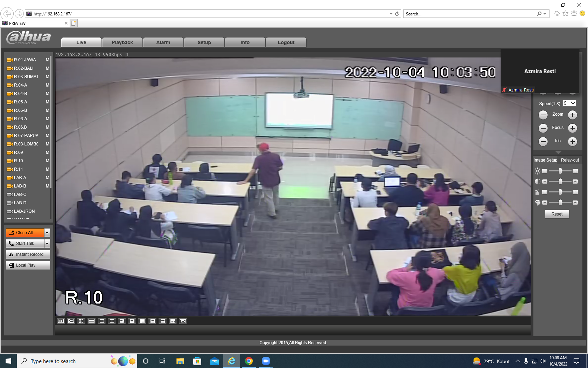Adjust the contrast slider handle

pyautogui.click(x=560, y=182)
